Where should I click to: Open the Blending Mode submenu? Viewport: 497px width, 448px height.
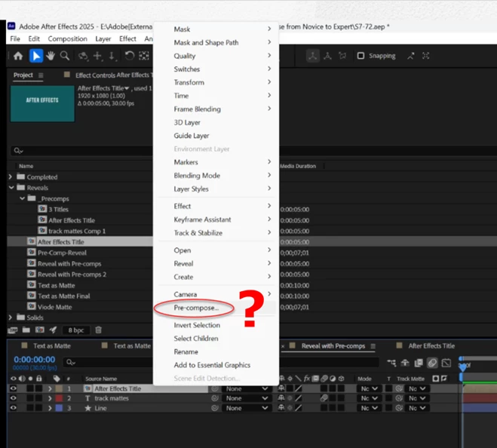coord(216,176)
